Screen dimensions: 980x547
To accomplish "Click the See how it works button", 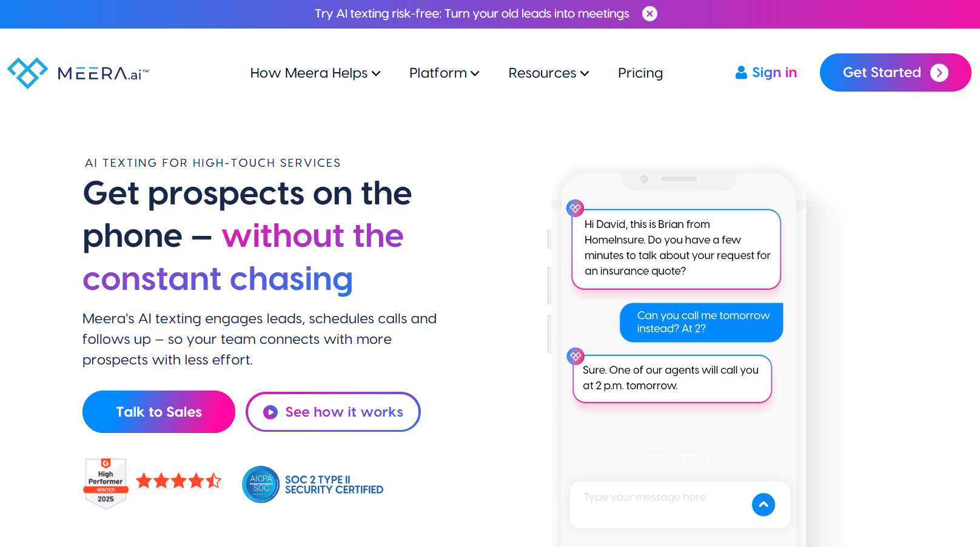I will click(x=344, y=412).
